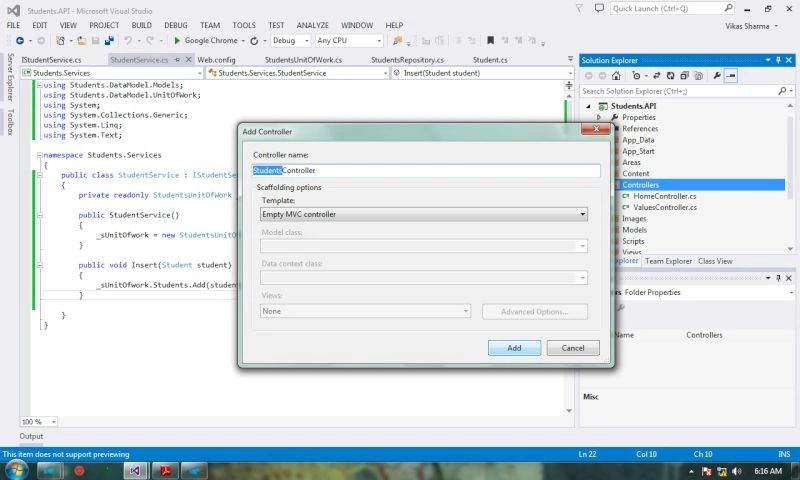Viewport: 800px width, 480px height.
Task: Click the Adobe Reader taskbar icon
Action: click(x=165, y=470)
